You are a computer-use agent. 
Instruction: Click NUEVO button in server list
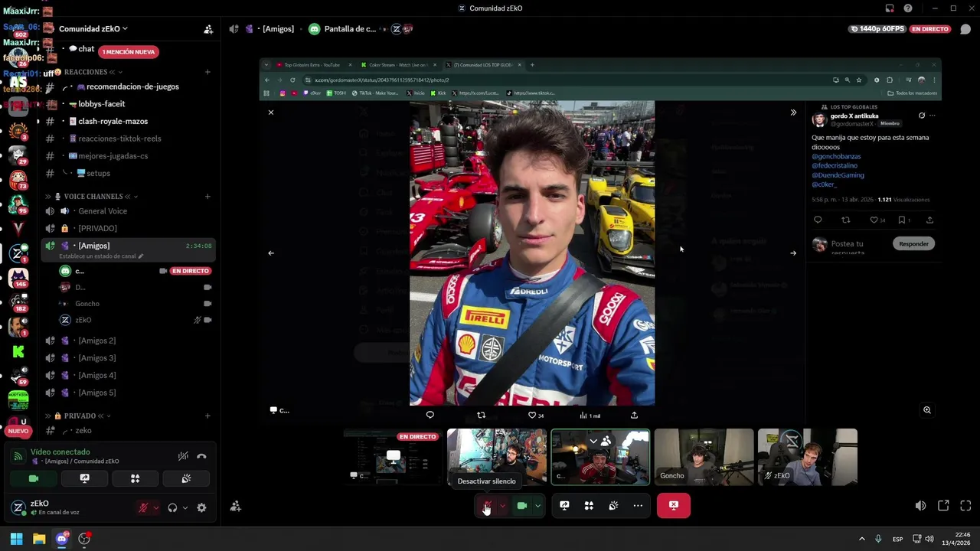[x=18, y=431]
